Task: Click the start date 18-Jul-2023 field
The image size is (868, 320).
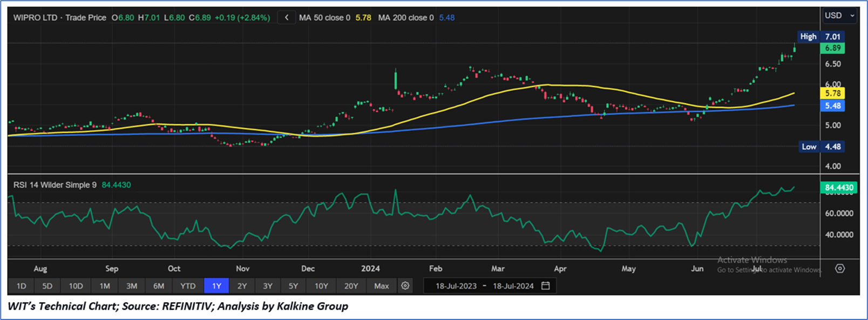Action: coord(456,286)
